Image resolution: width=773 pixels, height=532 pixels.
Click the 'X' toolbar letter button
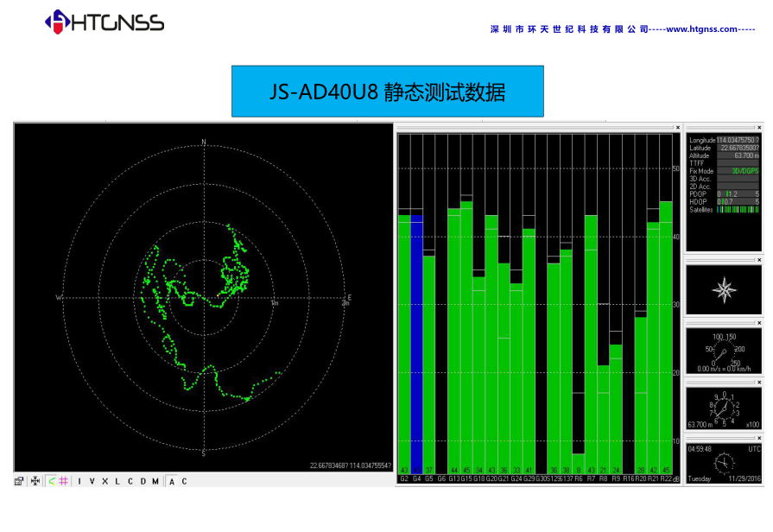pos(105,481)
